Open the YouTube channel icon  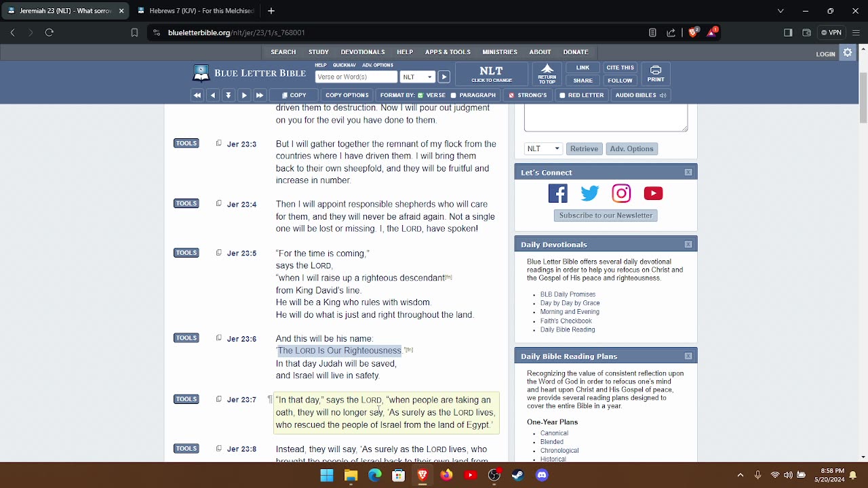tap(653, 194)
